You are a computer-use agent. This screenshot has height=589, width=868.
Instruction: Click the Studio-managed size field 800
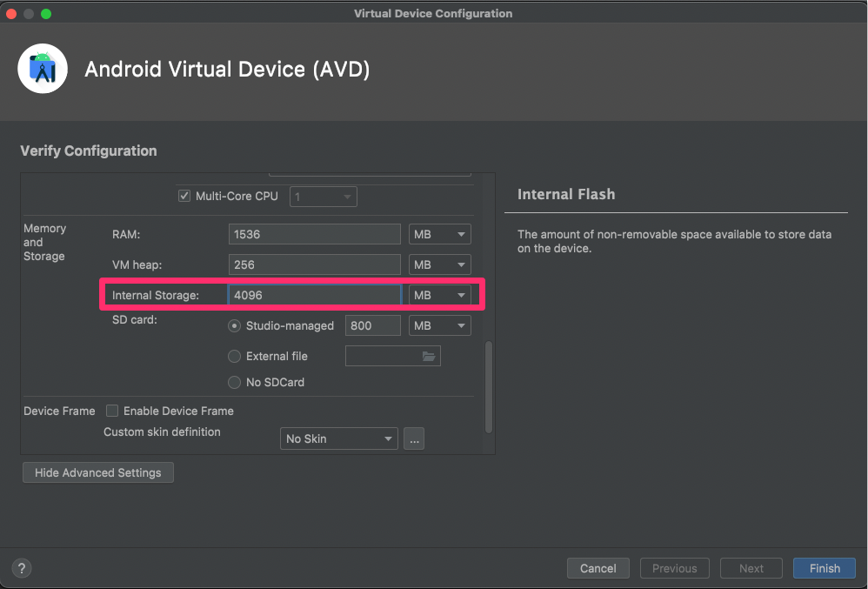point(372,325)
